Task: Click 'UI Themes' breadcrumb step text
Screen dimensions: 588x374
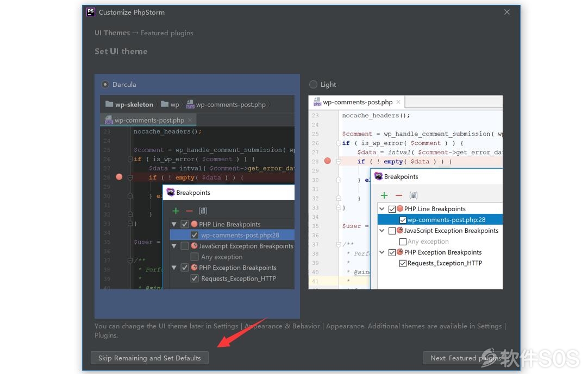Action: [x=112, y=33]
